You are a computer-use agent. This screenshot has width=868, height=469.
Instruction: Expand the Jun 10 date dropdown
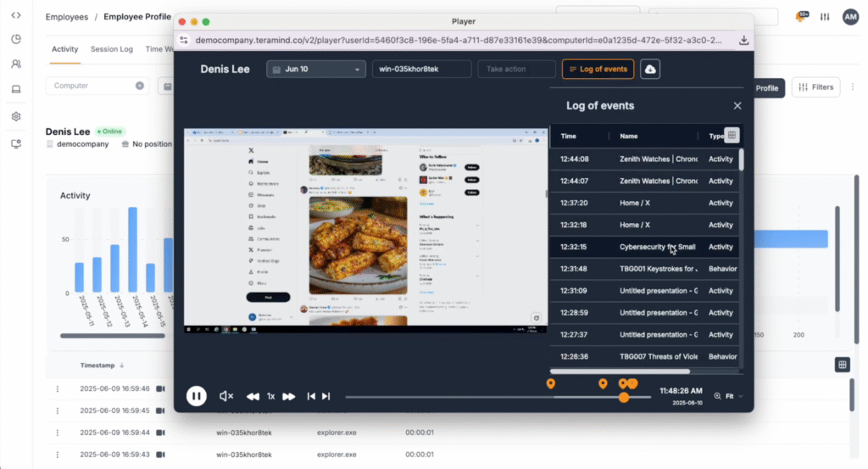pyautogui.click(x=315, y=70)
